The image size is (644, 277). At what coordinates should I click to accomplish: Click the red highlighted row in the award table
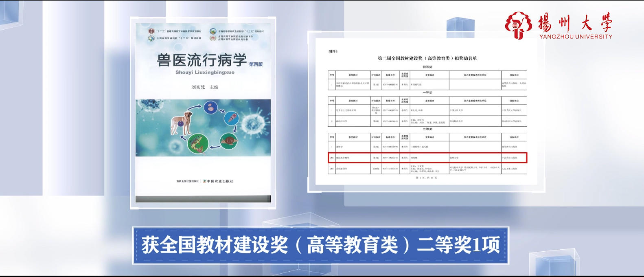pos(427,158)
